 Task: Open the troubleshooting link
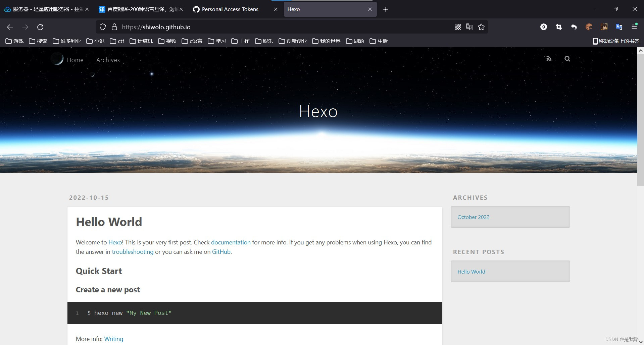coord(133,252)
